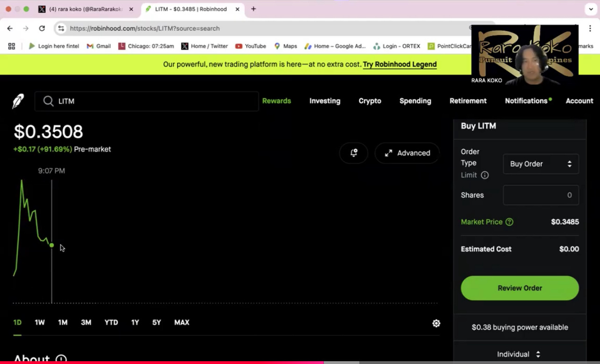Click the $0.38 buying power text
This screenshot has width=600, height=364.
(520, 327)
